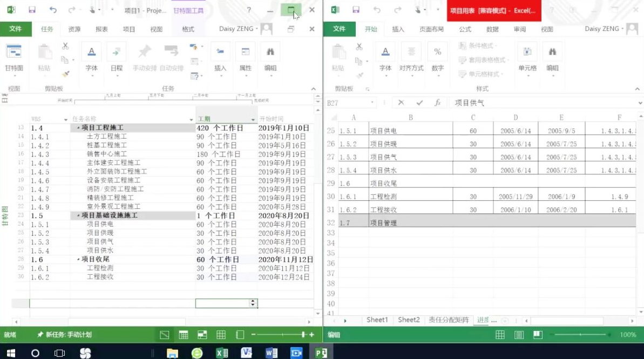Open Daisy ZENG account menu in Project

click(239, 29)
